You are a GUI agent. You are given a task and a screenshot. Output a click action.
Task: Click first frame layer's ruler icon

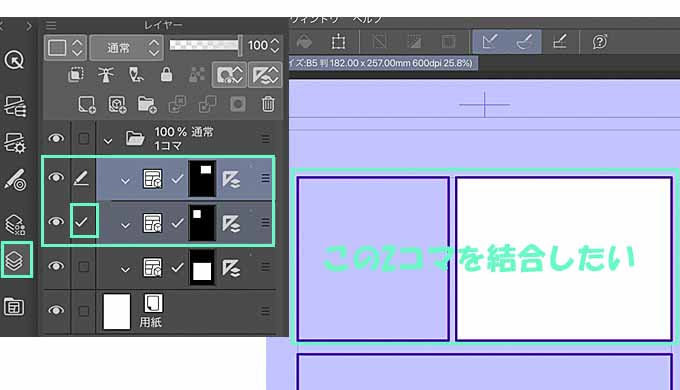pyautogui.click(x=231, y=179)
